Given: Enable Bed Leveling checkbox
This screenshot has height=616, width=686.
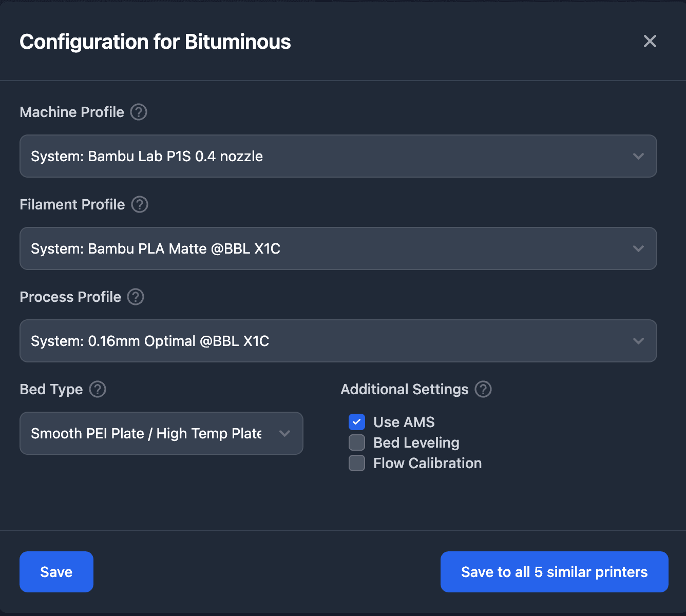Looking at the screenshot, I should 357,442.
